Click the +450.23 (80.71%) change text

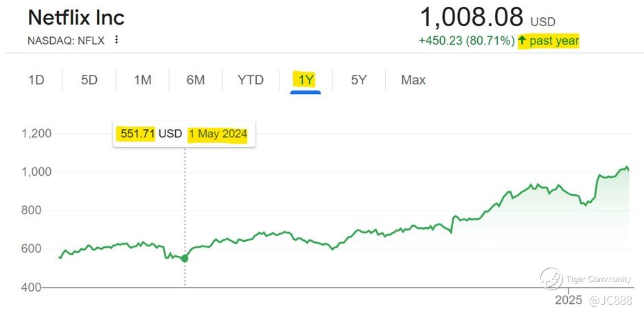tap(467, 40)
